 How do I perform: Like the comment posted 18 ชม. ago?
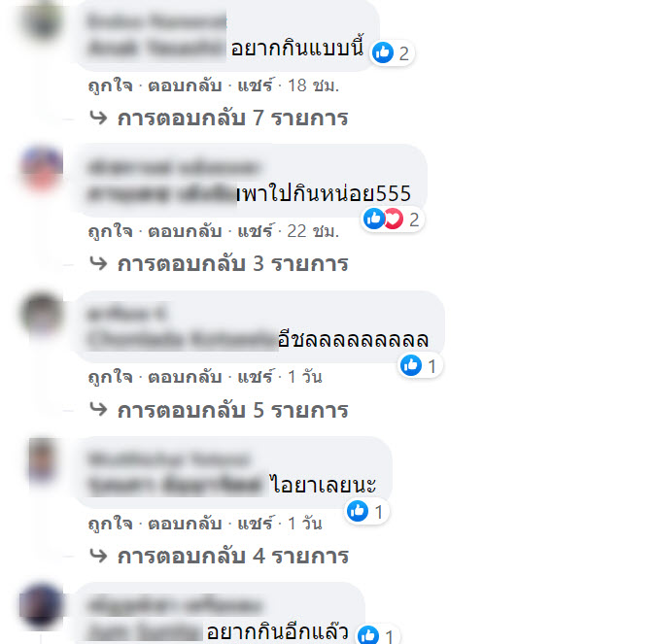pyautogui.click(x=111, y=85)
